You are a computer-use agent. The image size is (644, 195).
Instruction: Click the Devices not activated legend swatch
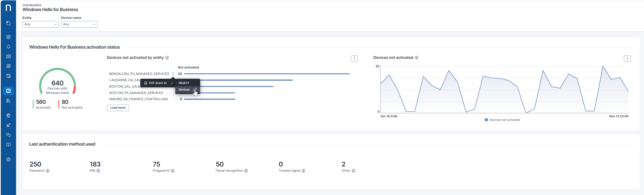click(x=486, y=120)
